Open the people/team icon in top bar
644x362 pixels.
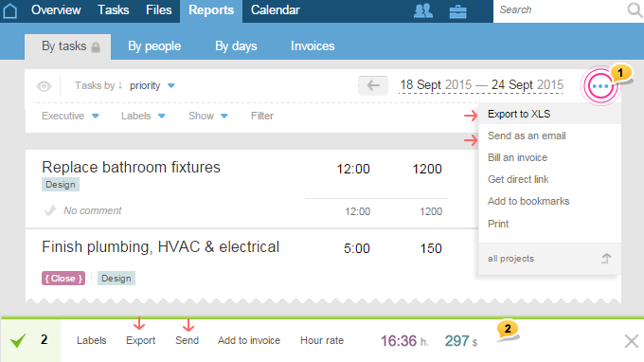tap(423, 11)
